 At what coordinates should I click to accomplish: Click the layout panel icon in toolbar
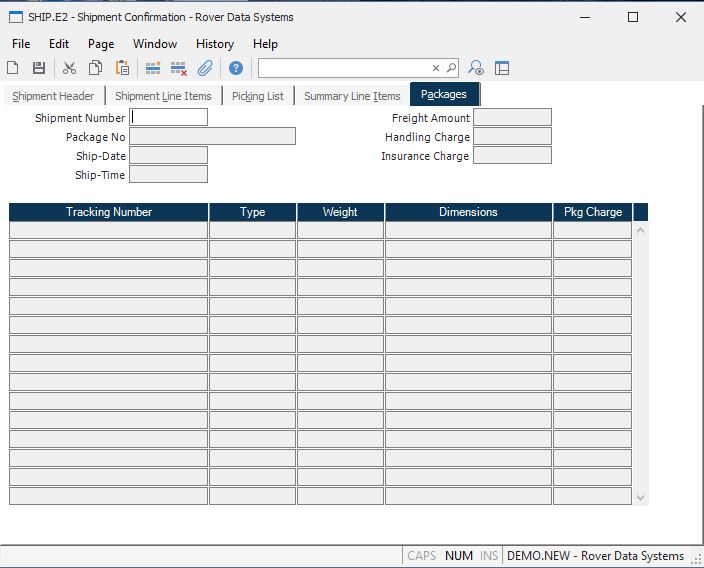pyautogui.click(x=502, y=68)
